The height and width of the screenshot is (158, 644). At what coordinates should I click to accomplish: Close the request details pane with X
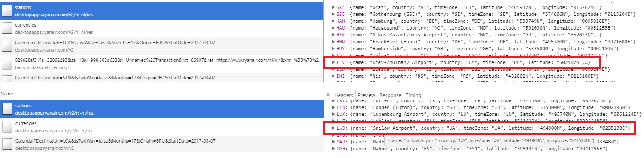[x=328, y=95]
